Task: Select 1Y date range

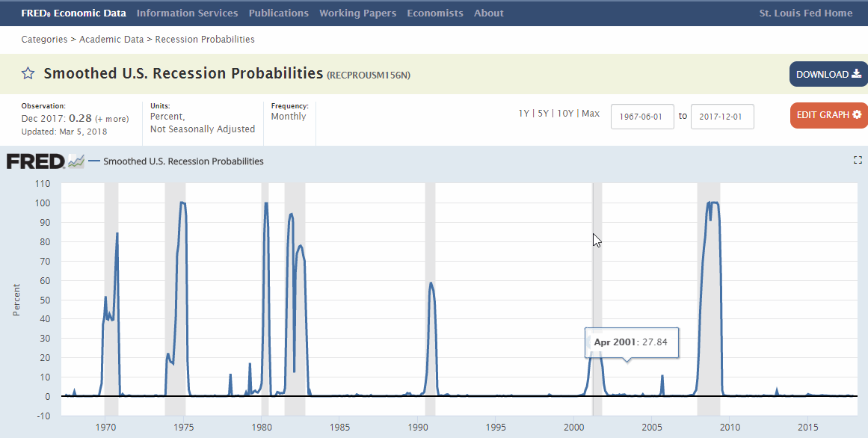Action: [523, 114]
